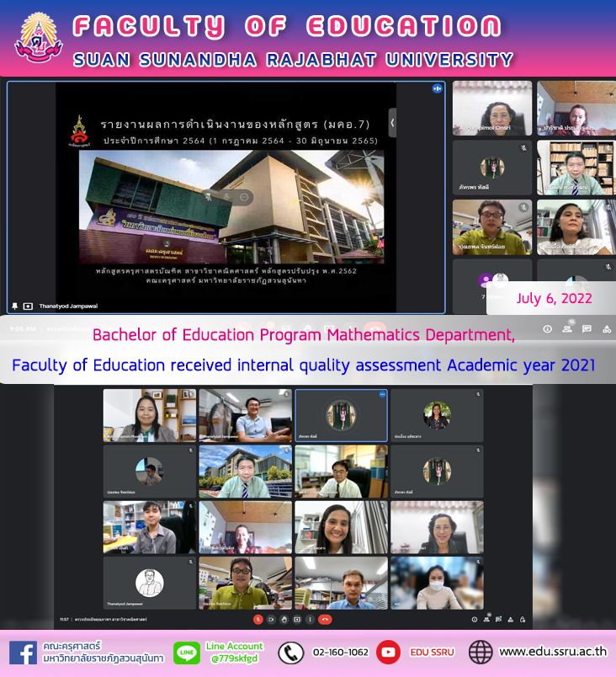Click Present now in the lower meeting toolbar
Screen dimensions: 616x677
point(297,619)
